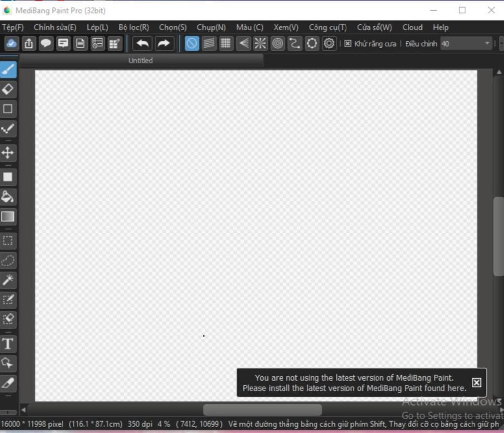Click the document page icon

(x=80, y=43)
